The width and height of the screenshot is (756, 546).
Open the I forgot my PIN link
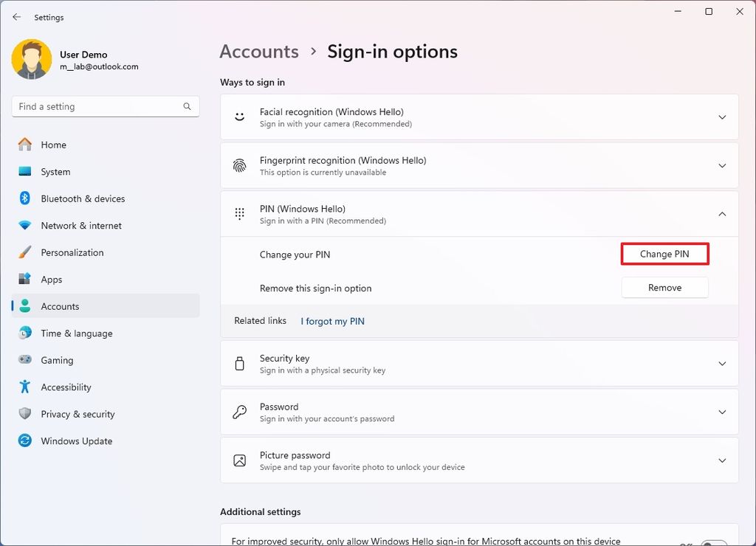point(332,321)
